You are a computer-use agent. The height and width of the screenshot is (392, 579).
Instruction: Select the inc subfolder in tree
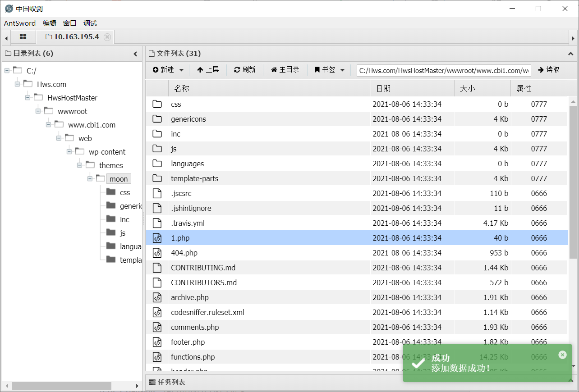click(124, 219)
